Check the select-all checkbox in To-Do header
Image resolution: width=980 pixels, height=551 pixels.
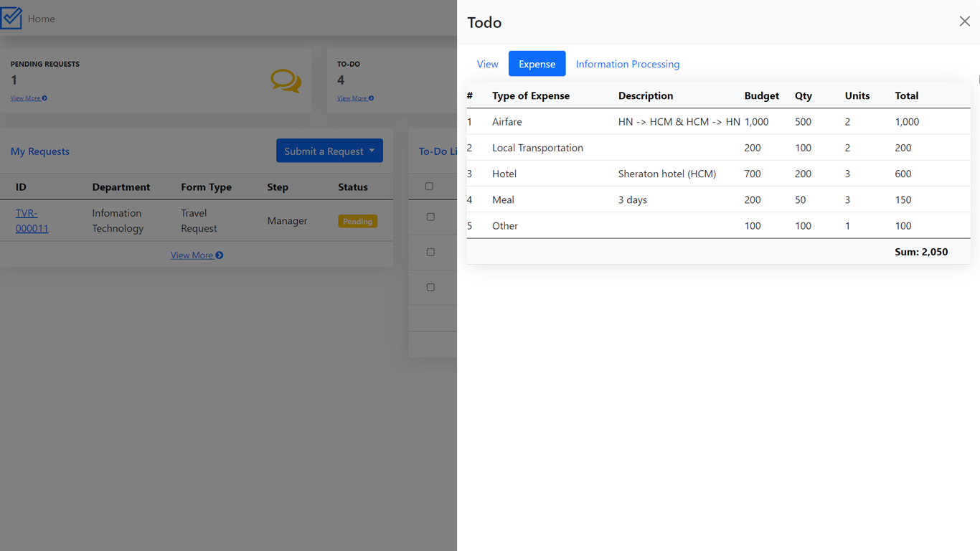tap(430, 186)
